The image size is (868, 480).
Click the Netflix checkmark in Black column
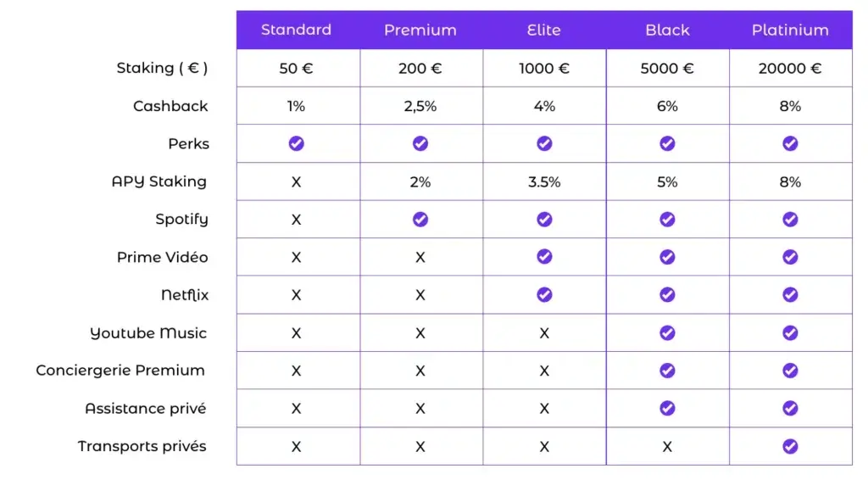(x=667, y=294)
